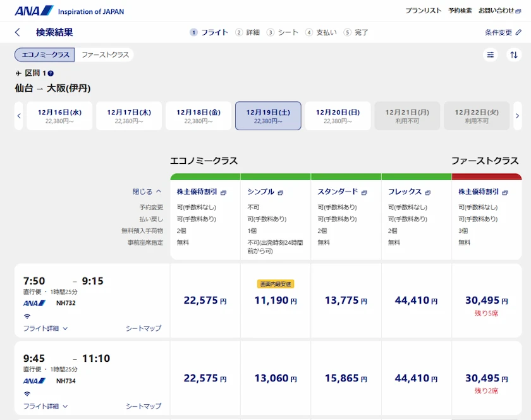
Task: Click the ANA logo in the header
Action: click(x=34, y=11)
